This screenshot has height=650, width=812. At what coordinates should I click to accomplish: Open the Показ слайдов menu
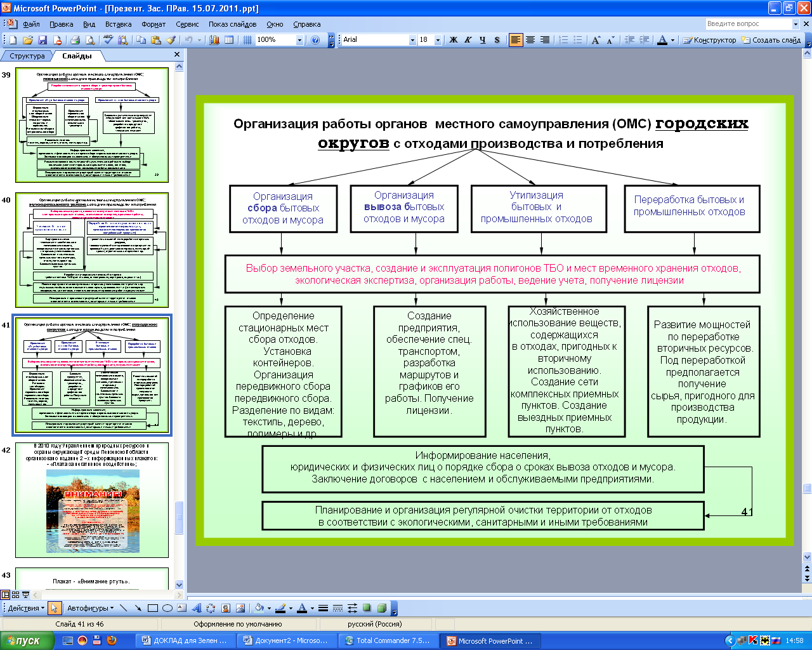tap(233, 24)
